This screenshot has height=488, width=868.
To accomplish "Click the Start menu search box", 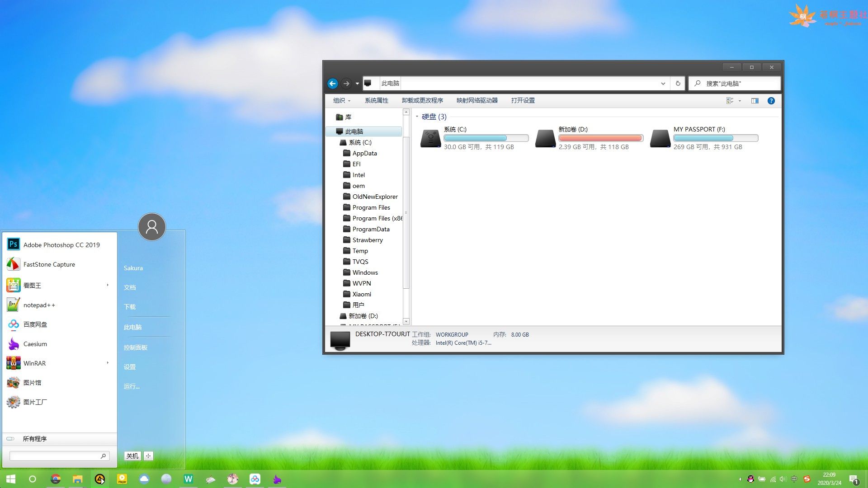I will coord(59,456).
